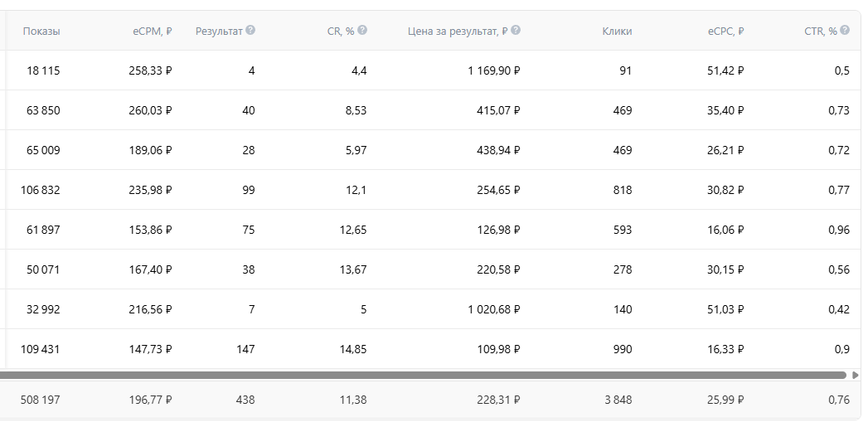Viewport: 868px width, 427px height.
Task: Sort the table by the Показы column
Action: 41,32
